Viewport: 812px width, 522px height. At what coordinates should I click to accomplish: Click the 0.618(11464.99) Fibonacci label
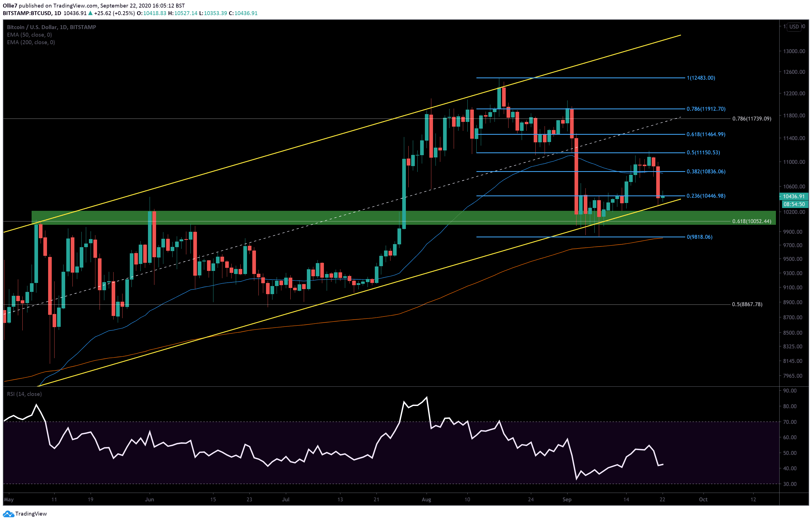(x=706, y=134)
